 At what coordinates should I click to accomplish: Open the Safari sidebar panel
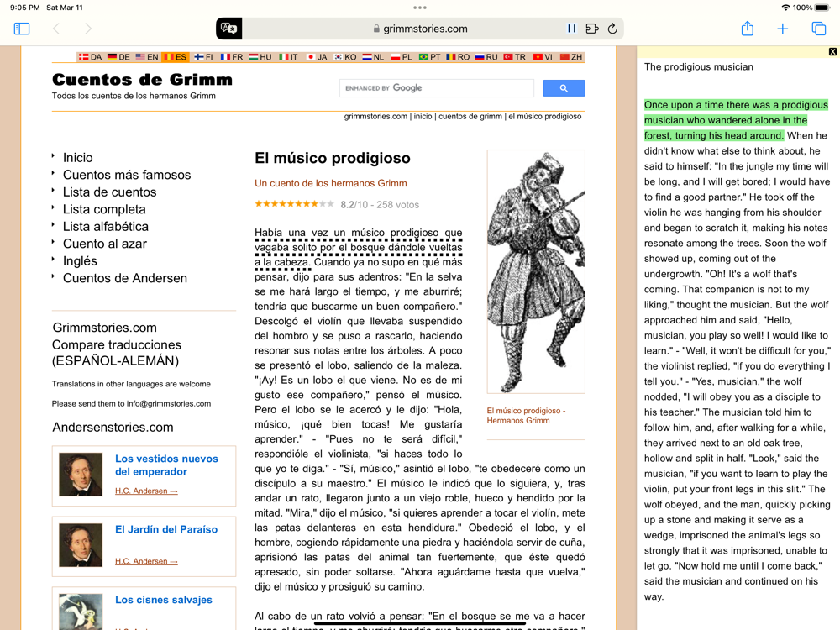click(22, 29)
